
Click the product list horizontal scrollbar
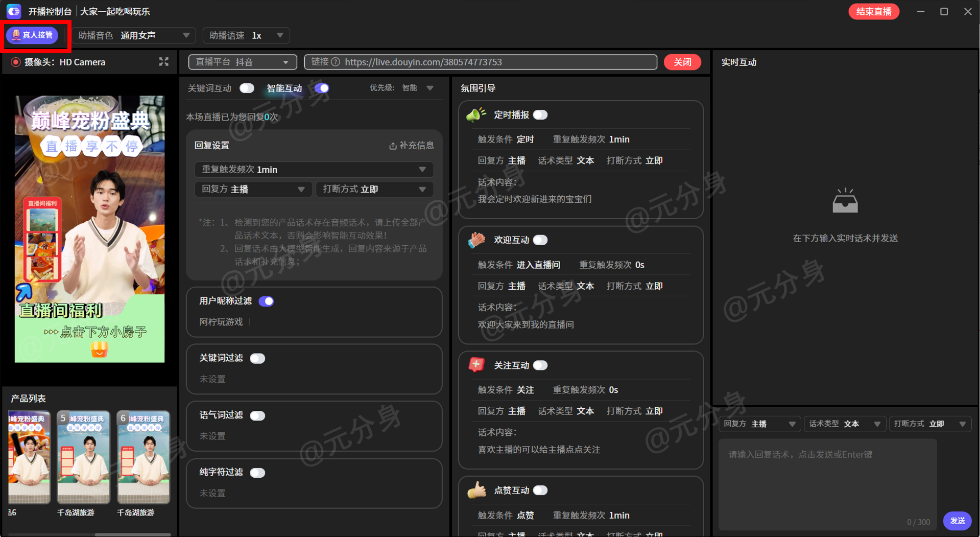[x=133, y=534]
